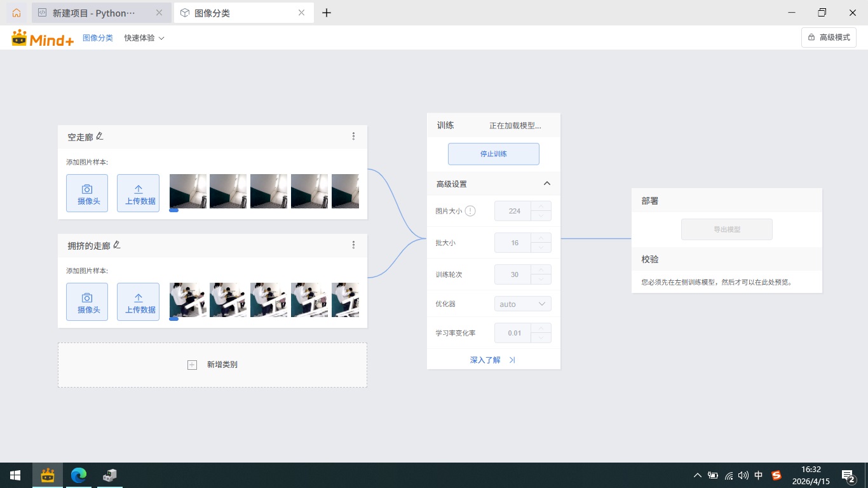Increase 训练轮次 using its up stepper

(541, 271)
